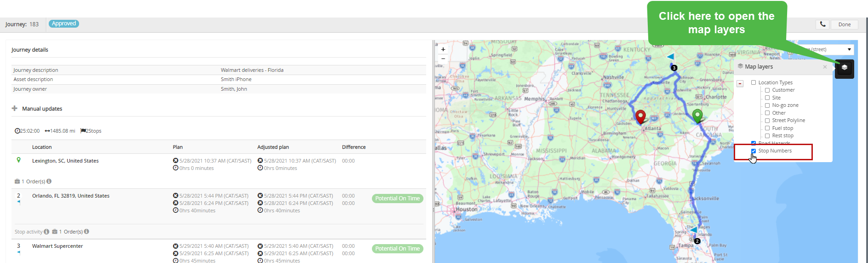Open the map layers button

(844, 69)
